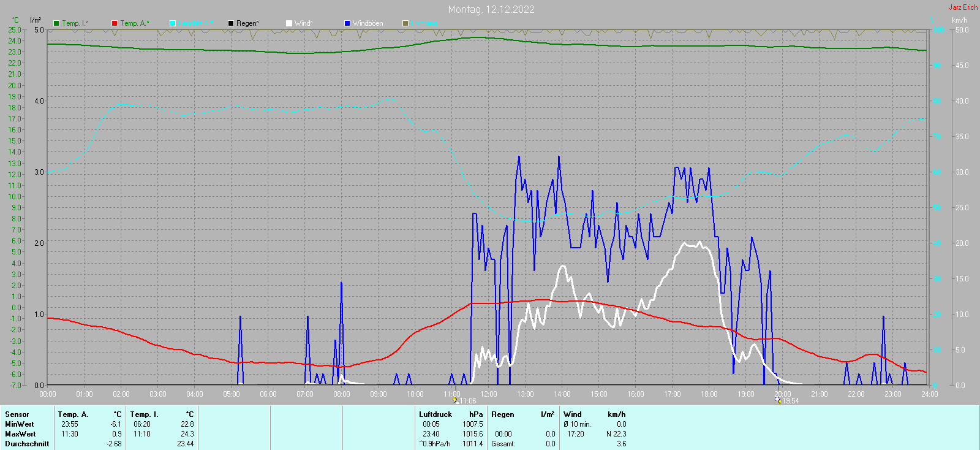
Task: Click the black Regen legend square
Action: pyautogui.click(x=231, y=23)
